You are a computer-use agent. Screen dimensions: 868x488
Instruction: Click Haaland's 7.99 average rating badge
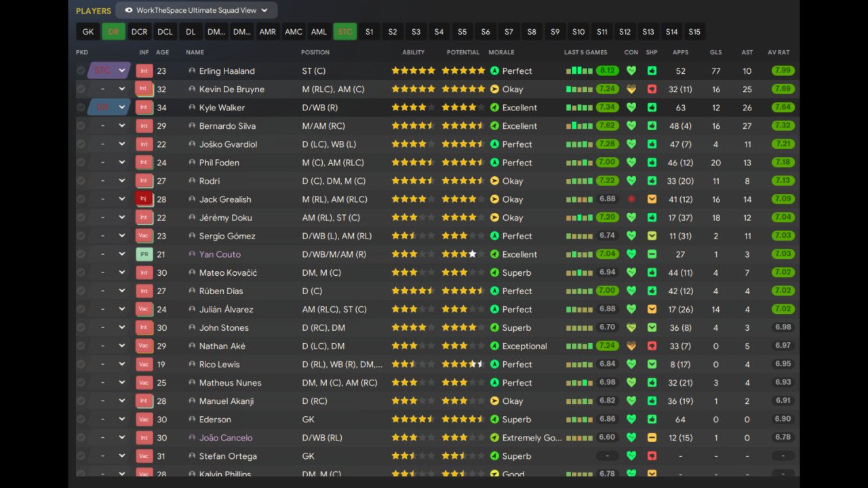click(783, 70)
